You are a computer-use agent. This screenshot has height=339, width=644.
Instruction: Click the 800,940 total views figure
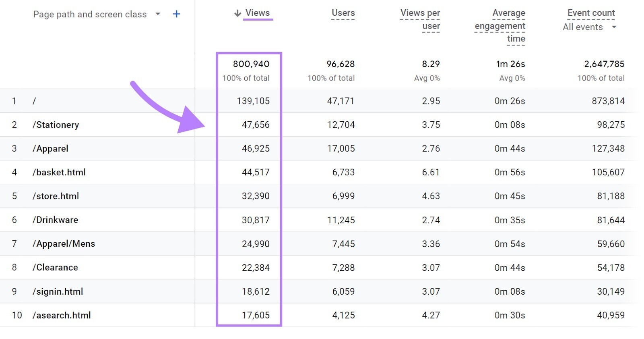[251, 64]
